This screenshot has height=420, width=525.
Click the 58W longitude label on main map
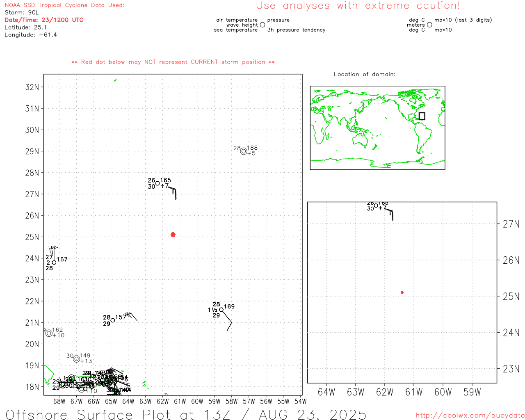click(x=232, y=401)
